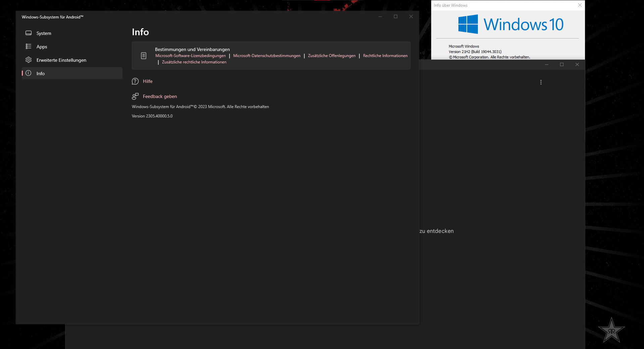
Task: Click the Apps list icon in the sidebar
Action: click(29, 47)
